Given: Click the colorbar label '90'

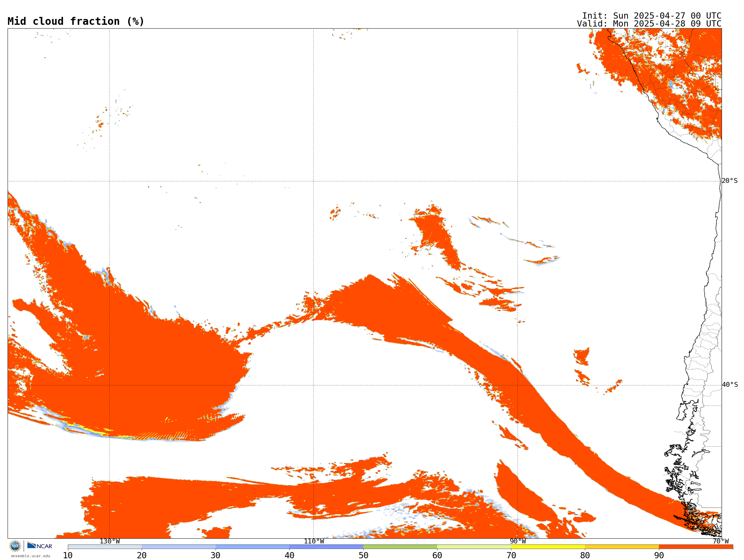Looking at the screenshot, I should (659, 556).
